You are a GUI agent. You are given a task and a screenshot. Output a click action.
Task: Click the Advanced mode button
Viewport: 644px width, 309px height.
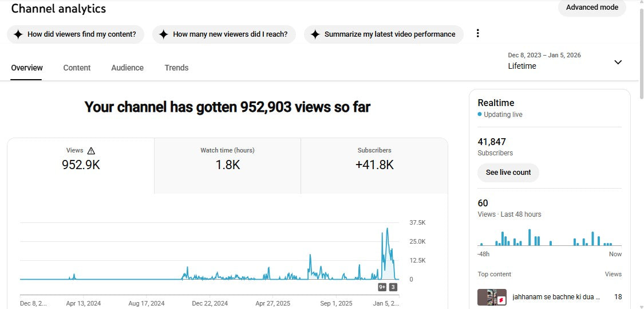pyautogui.click(x=592, y=7)
